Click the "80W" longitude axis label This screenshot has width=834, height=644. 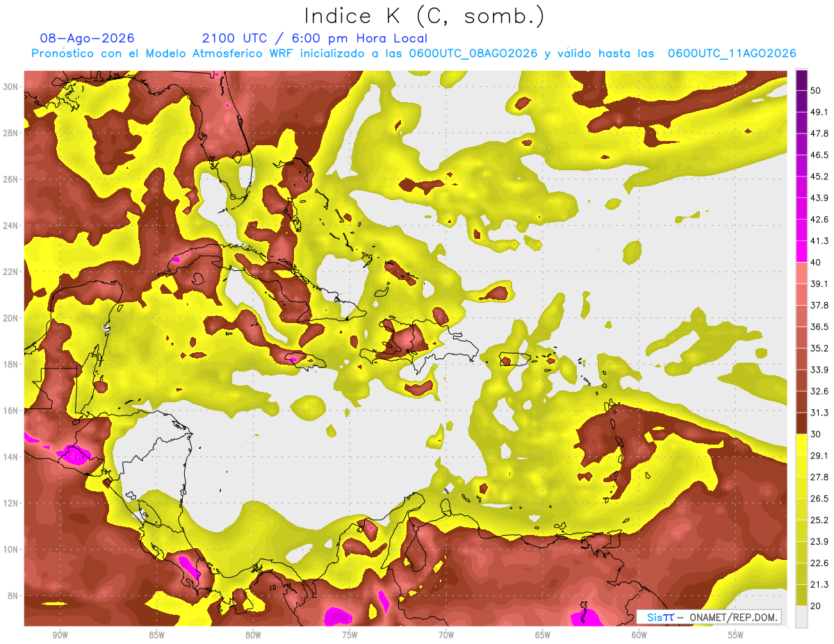point(253,636)
